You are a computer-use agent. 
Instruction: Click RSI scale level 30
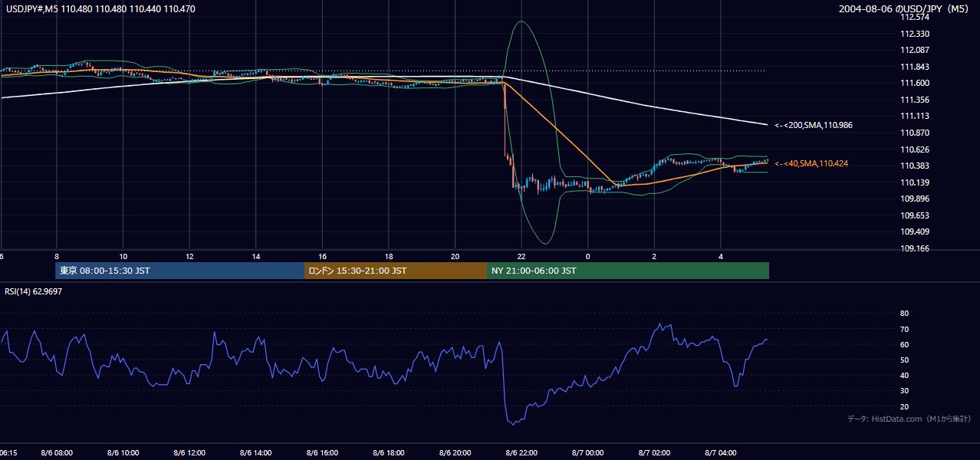click(904, 391)
